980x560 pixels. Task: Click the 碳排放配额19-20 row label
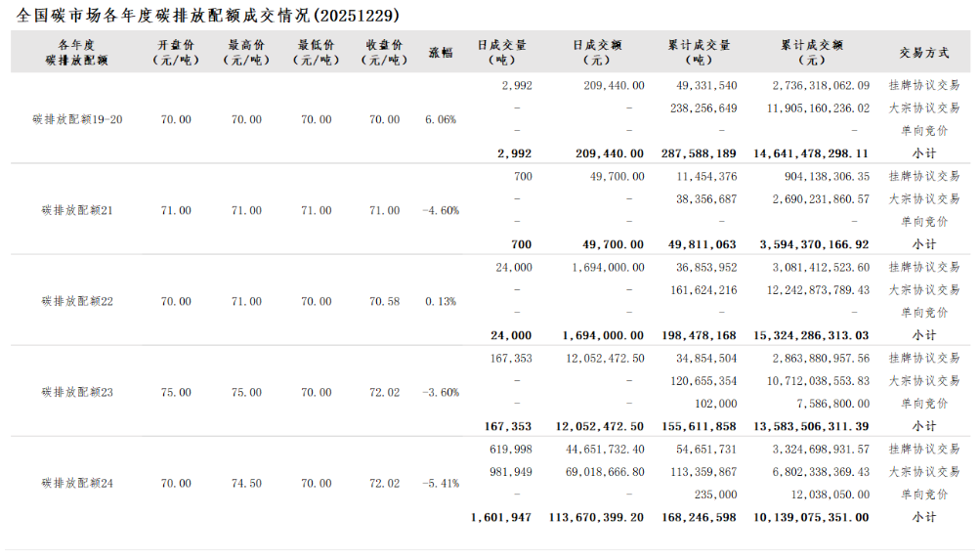pos(77,119)
